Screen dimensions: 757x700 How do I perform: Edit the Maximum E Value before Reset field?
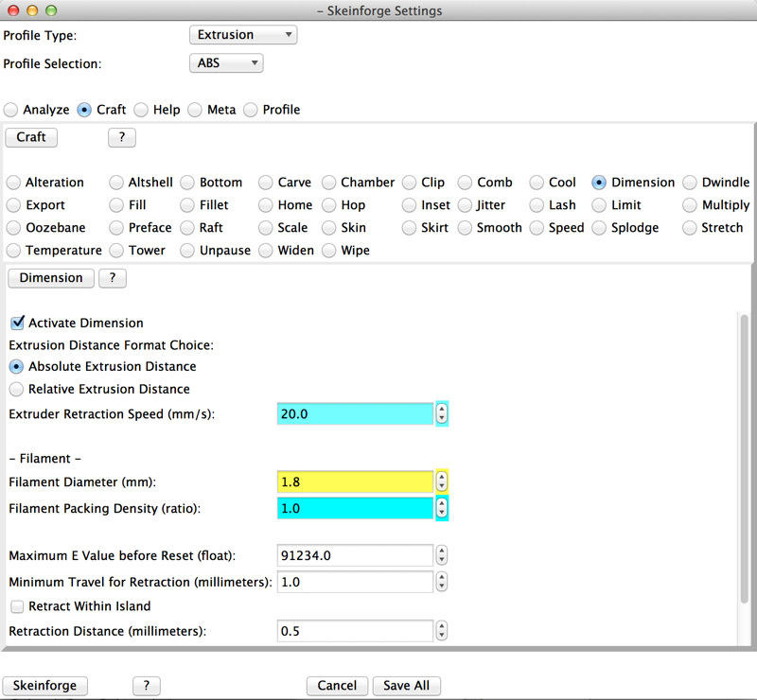point(356,555)
